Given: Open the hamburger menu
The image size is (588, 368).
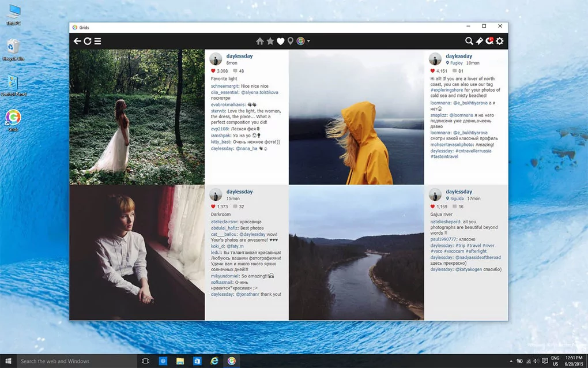Looking at the screenshot, I should (97, 41).
